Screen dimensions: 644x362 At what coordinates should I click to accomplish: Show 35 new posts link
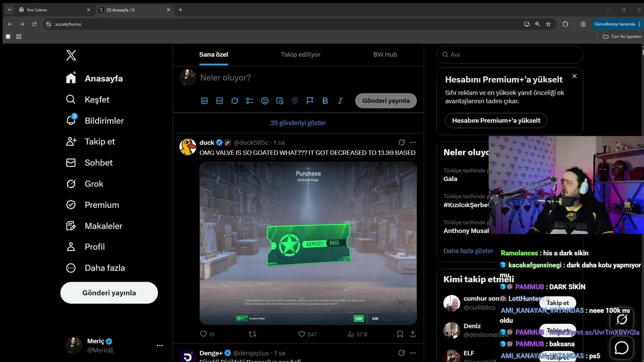(298, 123)
